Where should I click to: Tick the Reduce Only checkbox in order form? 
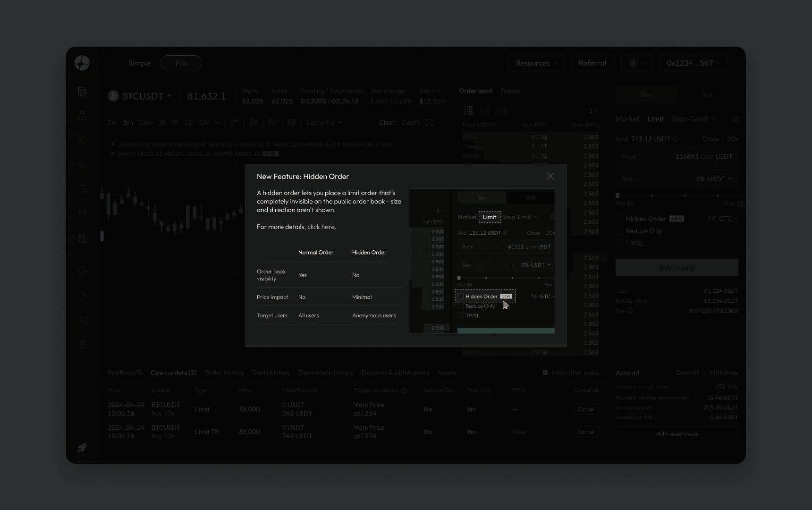click(x=619, y=231)
